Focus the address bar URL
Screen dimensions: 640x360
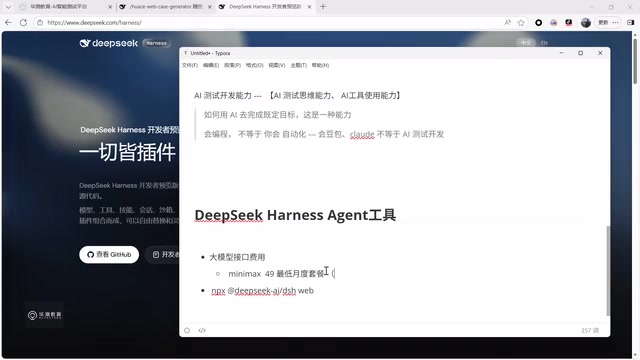click(x=95, y=22)
